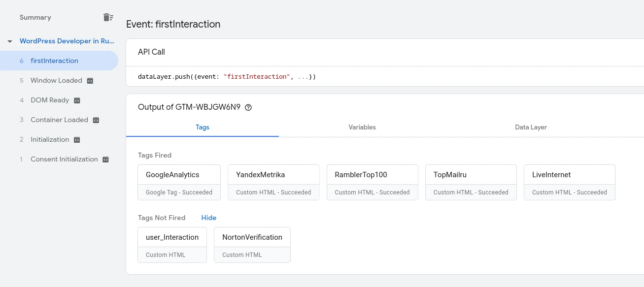Click code icon next to Window Loaded
644x287 pixels.
point(90,81)
